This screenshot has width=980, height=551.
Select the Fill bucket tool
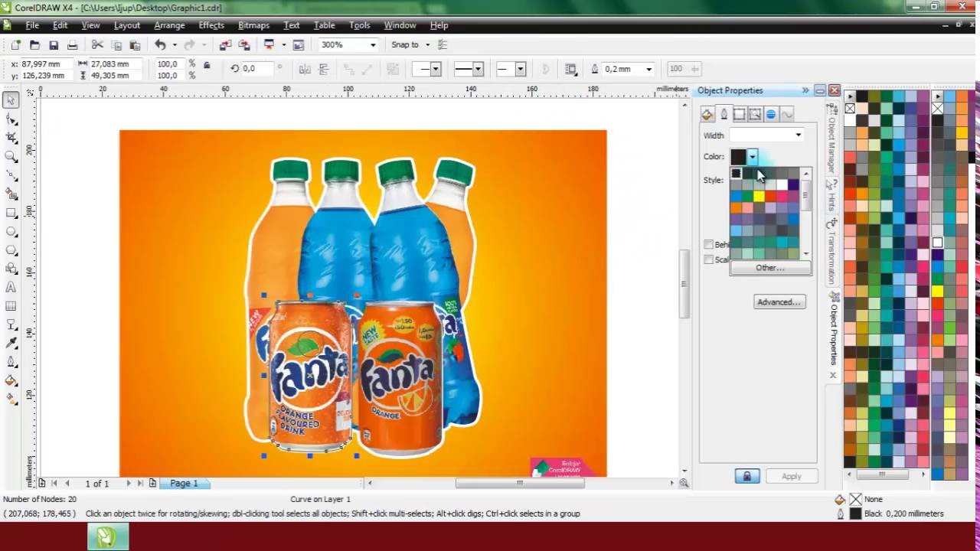tap(11, 380)
